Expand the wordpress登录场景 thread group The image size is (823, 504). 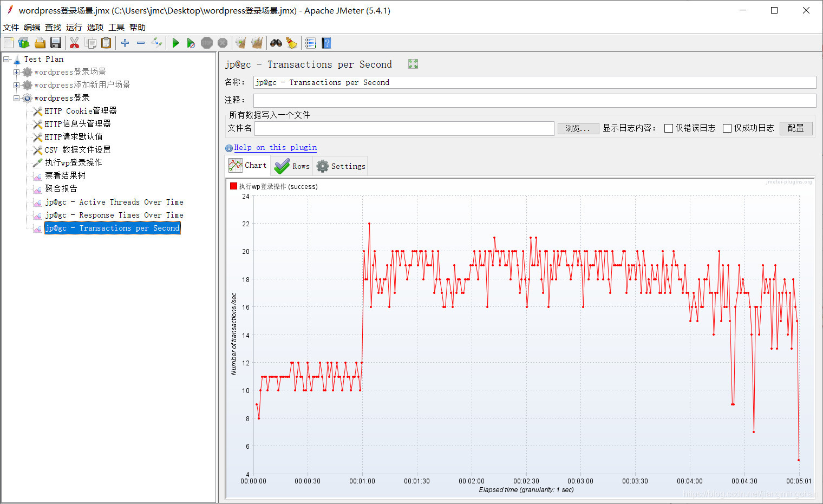pos(16,72)
